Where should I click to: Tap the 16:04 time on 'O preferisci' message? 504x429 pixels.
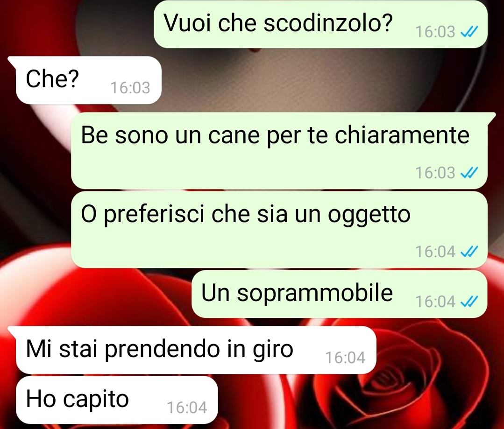[435, 252]
